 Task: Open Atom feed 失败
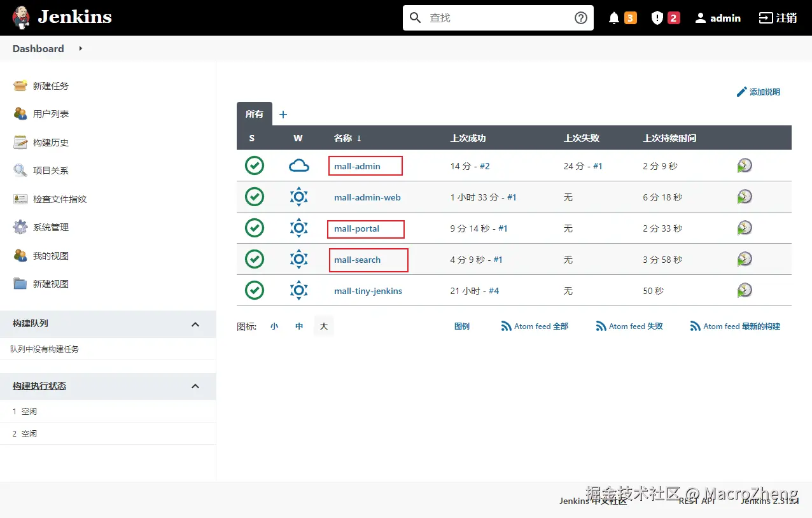pos(629,326)
